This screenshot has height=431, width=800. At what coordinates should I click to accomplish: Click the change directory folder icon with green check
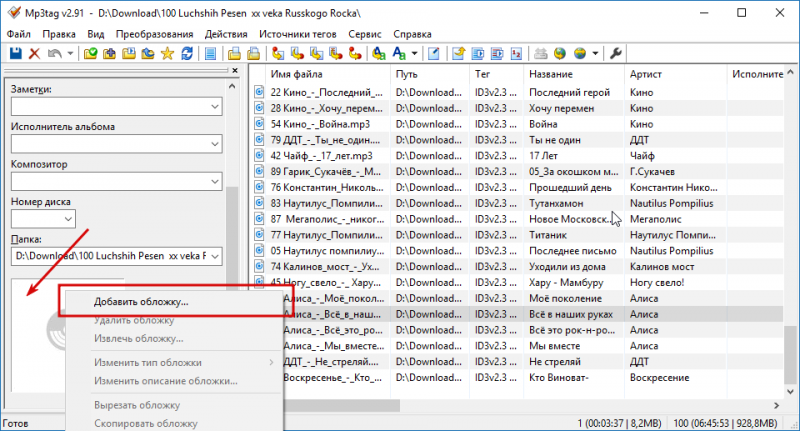tap(90, 53)
